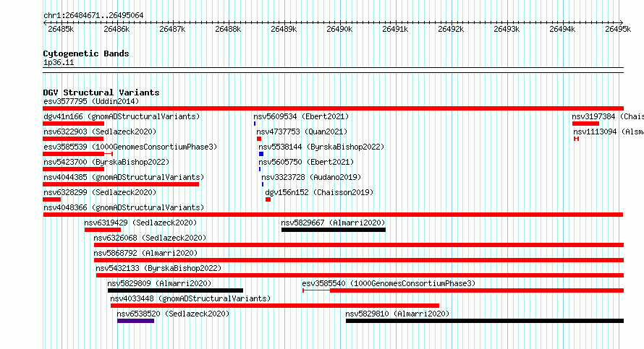644x349 pixels.
Task: Click the 26495k ruler position label
Action: pos(618,29)
